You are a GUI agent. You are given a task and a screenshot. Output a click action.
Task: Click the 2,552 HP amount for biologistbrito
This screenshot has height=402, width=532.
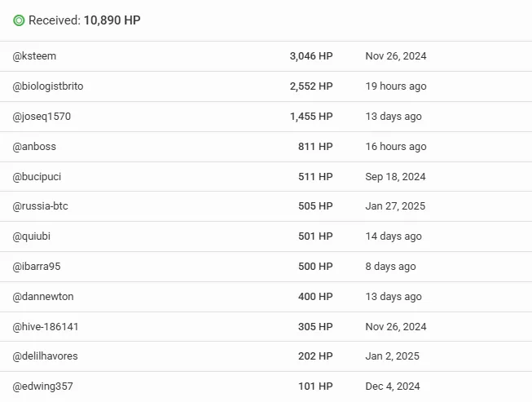(x=311, y=86)
